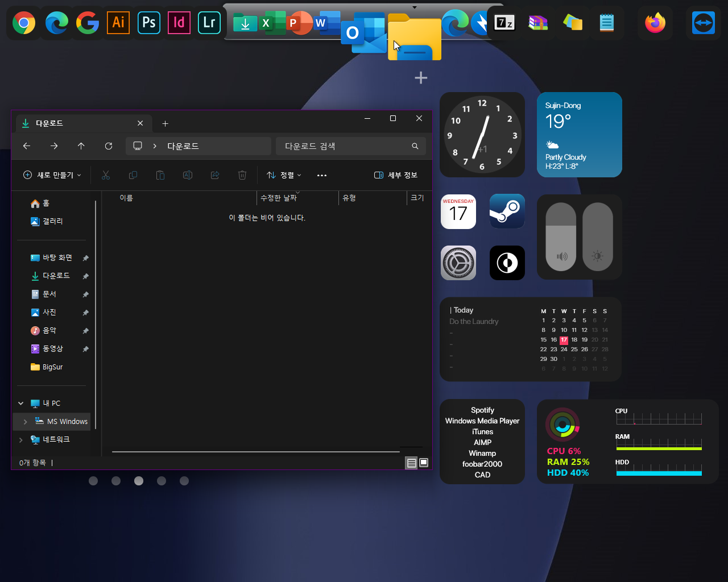The width and height of the screenshot is (728, 582).
Task: Click the plus button below the dock
Action: tap(421, 77)
